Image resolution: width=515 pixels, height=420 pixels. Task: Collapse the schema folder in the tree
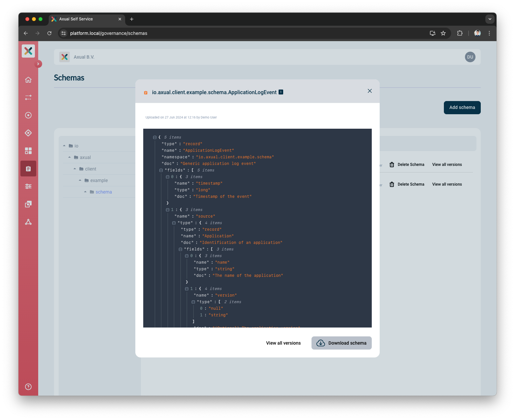pyautogui.click(x=85, y=192)
